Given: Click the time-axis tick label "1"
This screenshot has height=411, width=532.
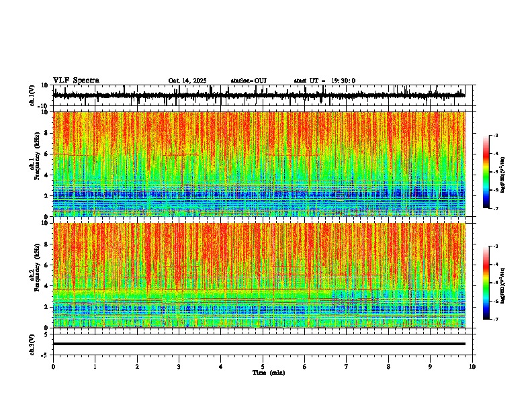Looking at the screenshot, I should (95, 367).
